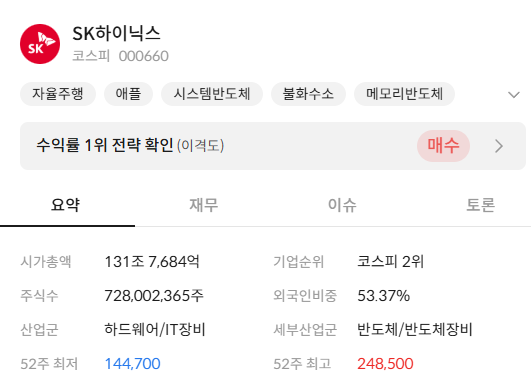Click the 52주 최저 label

click(49, 364)
